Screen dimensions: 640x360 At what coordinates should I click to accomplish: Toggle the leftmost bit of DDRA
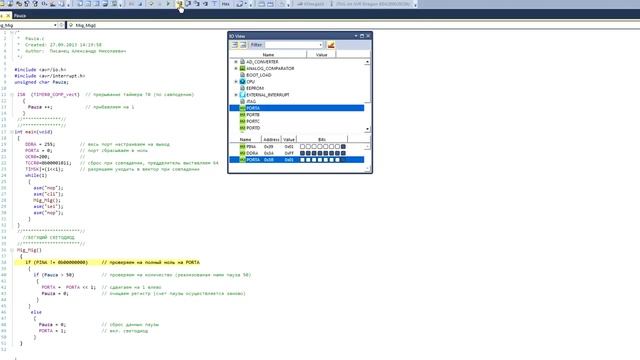pos(302,153)
